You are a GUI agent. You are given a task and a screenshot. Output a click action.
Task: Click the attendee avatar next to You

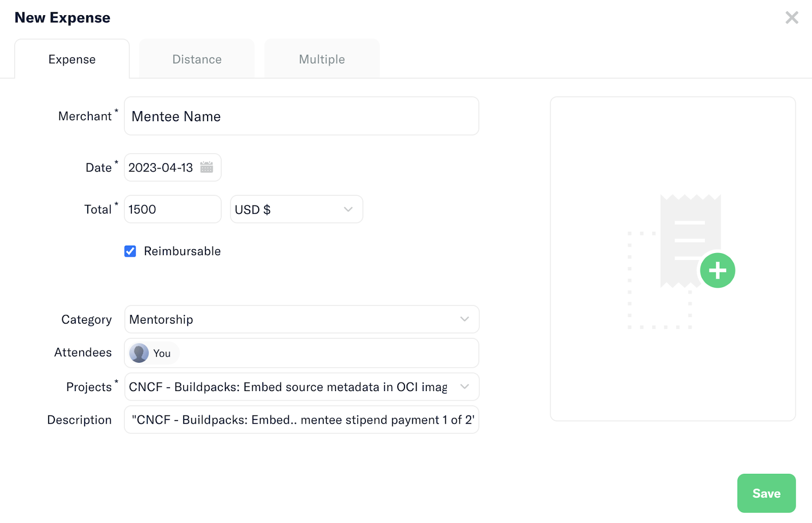139,353
